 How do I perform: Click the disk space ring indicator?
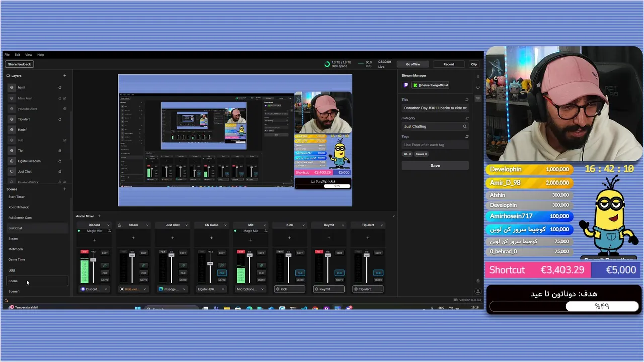(x=327, y=64)
